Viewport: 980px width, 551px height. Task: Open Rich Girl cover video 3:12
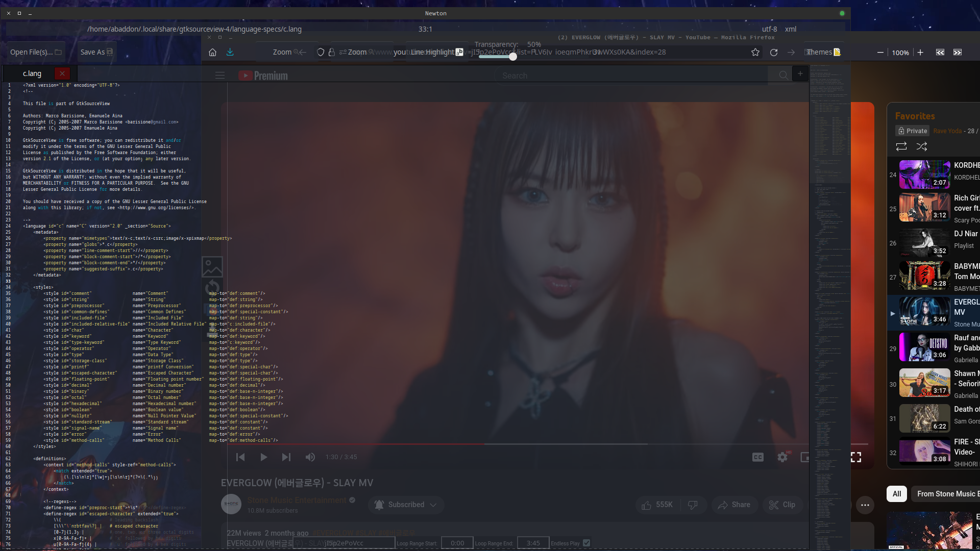[924, 207]
